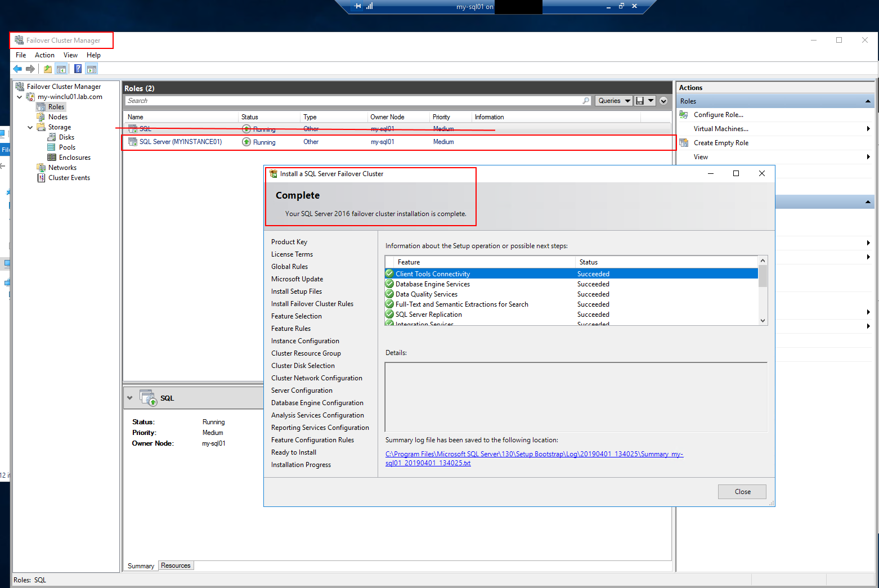Click the Failover Cluster Manager root icon

tap(20, 87)
